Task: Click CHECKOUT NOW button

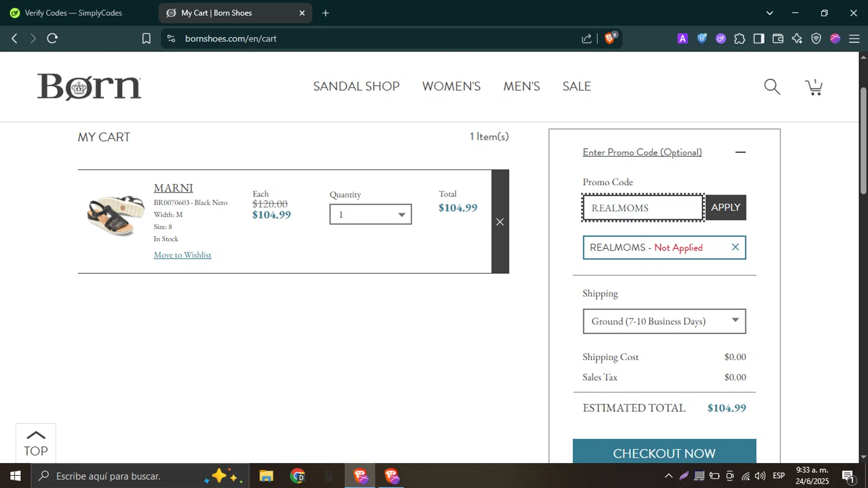Action: click(664, 452)
